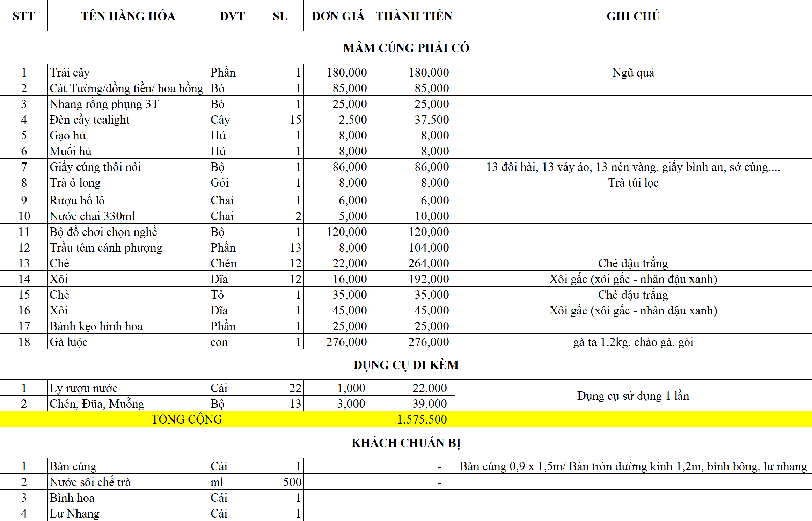The width and height of the screenshot is (812, 521).
Task: Select the GHI CHÚ header cell
Action: click(633, 16)
